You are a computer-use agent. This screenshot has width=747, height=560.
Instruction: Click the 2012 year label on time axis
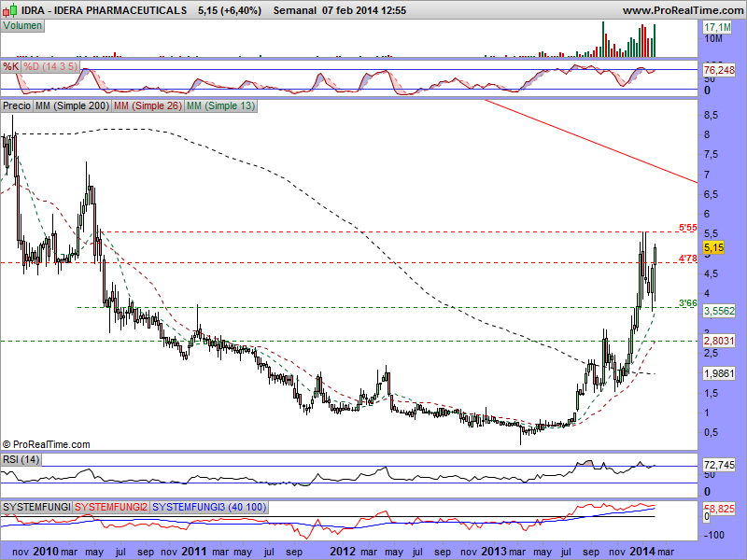click(x=343, y=552)
